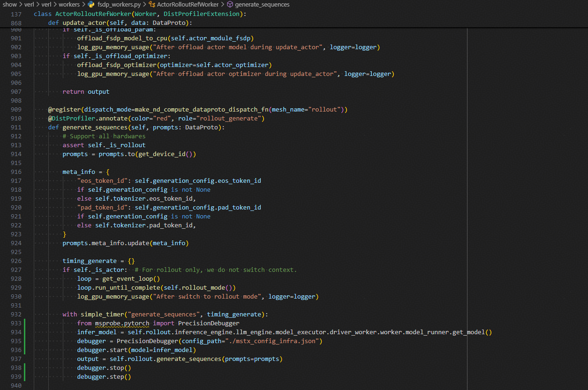
Task: Click line number 137 in sticky header
Action: 15,14
